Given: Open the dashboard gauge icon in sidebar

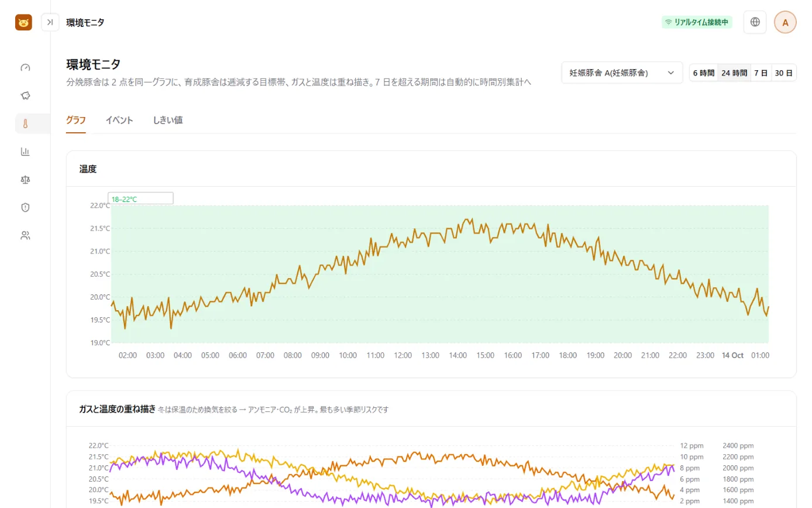Looking at the screenshot, I should tap(25, 67).
